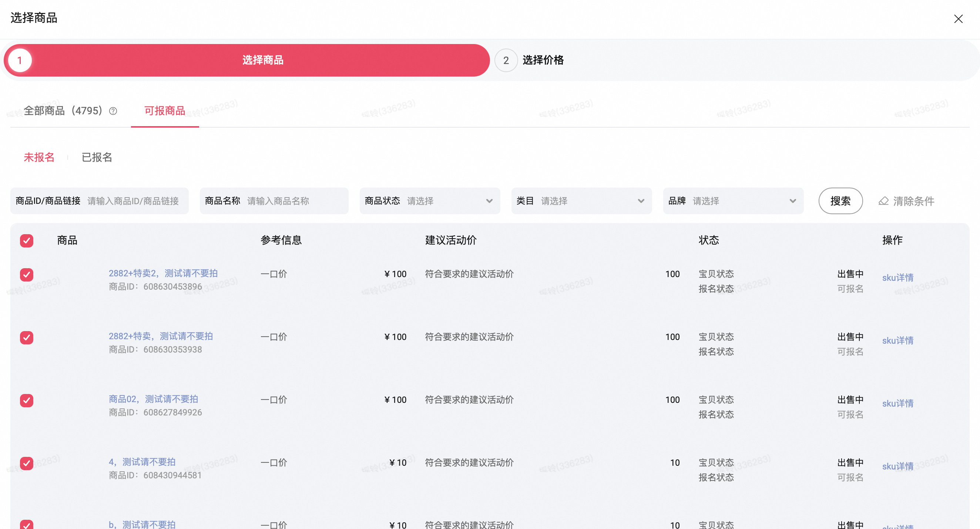980x529 pixels.
Task: Click the 建议活动价 column header
Action: tap(451, 240)
